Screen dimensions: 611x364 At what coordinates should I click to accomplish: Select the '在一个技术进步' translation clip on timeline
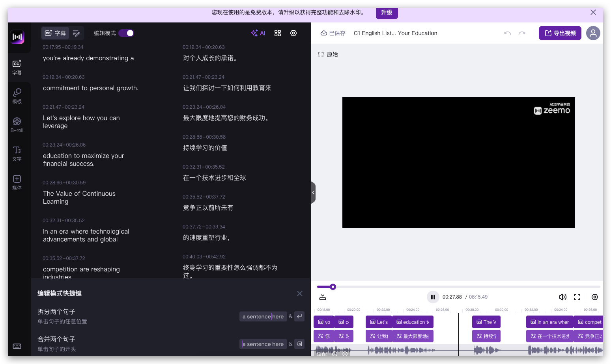[550, 336]
